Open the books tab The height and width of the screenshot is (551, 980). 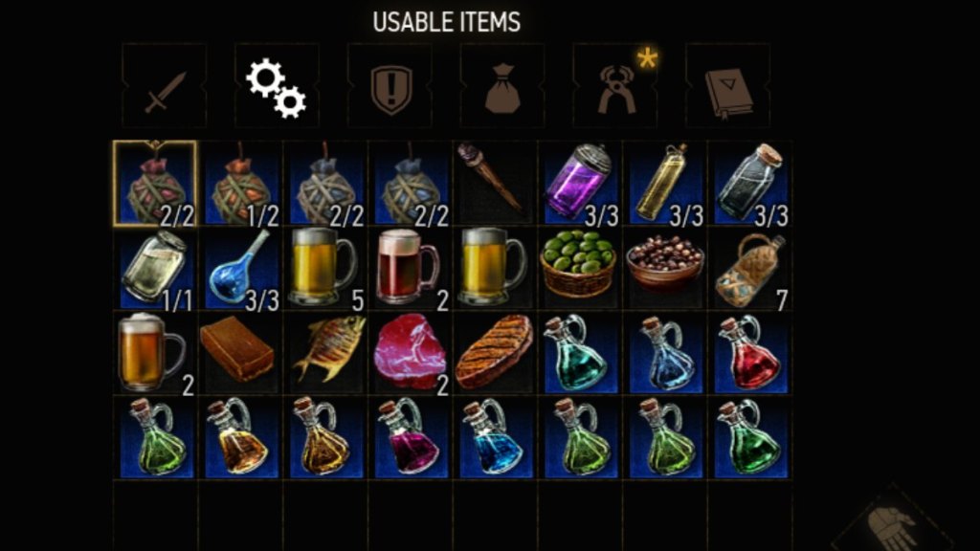pyautogui.click(x=727, y=86)
